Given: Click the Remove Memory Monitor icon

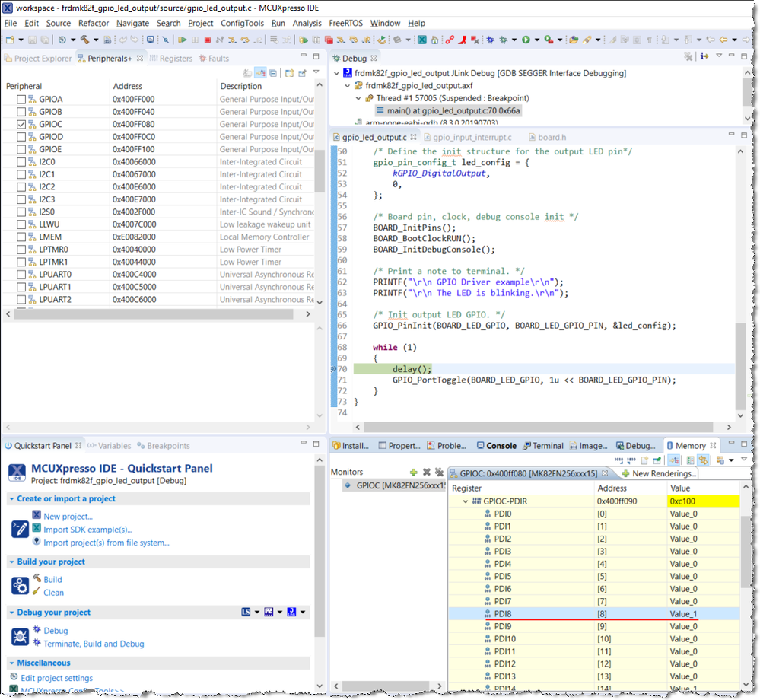Looking at the screenshot, I should [426, 473].
